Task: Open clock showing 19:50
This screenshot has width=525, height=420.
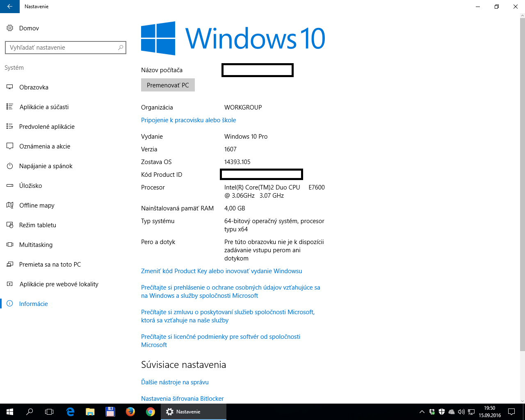Action: pyautogui.click(x=490, y=412)
